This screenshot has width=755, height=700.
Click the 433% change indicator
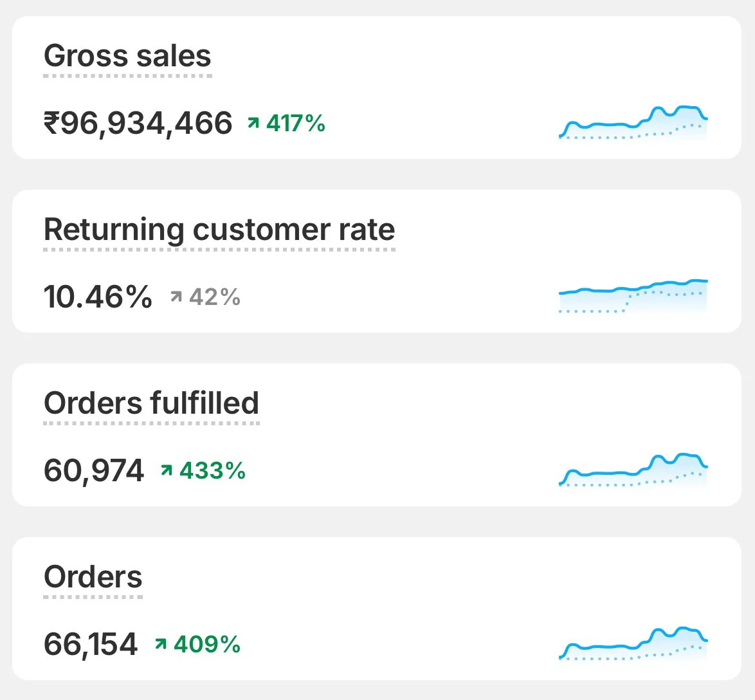[x=213, y=470]
